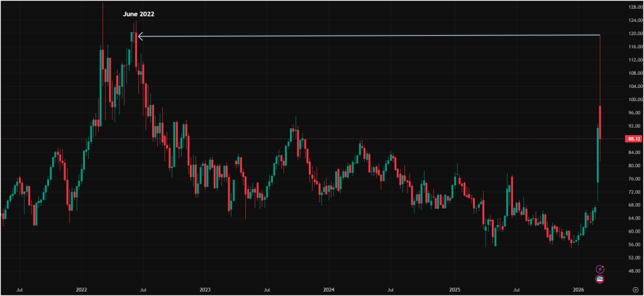Click the 2026 label on time axis
Screen dimensions: 644x296
pos(579,290)
